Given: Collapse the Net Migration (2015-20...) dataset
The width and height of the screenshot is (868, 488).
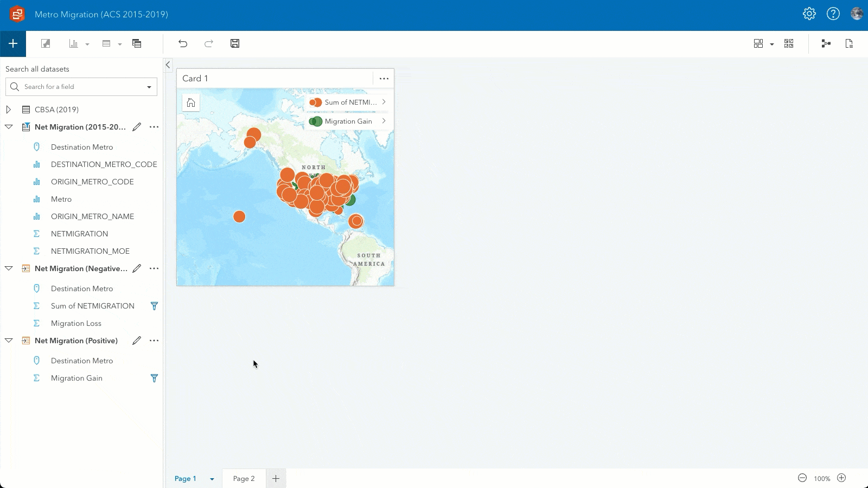Looking at the screenshot, I should pyautogui.click(x=9, y=127).
